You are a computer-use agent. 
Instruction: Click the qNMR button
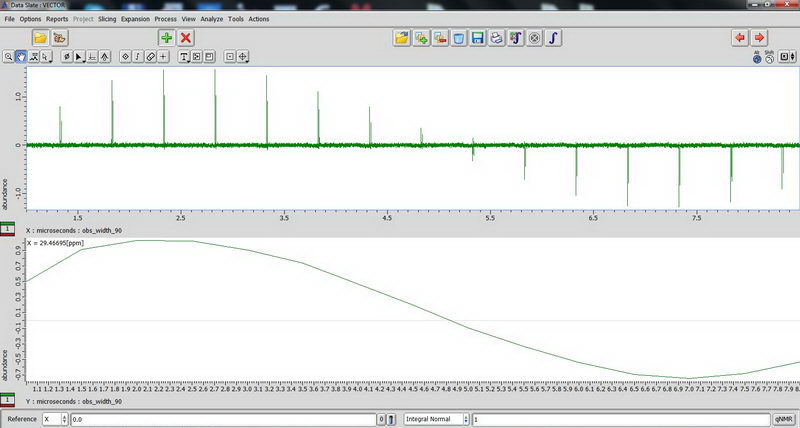tap(785, 419)
